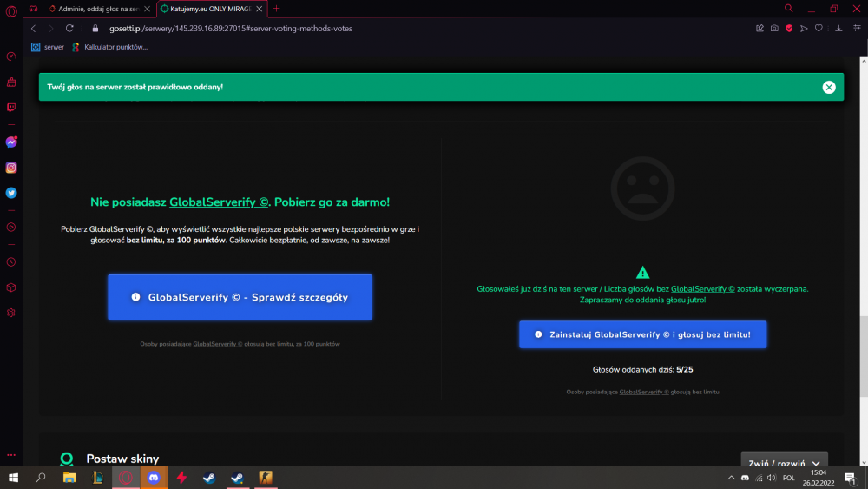Click 'GlobalServerify © - Sprawdź szczegóły' button
This screenshot has width=868, height=489.
(240, 297)
